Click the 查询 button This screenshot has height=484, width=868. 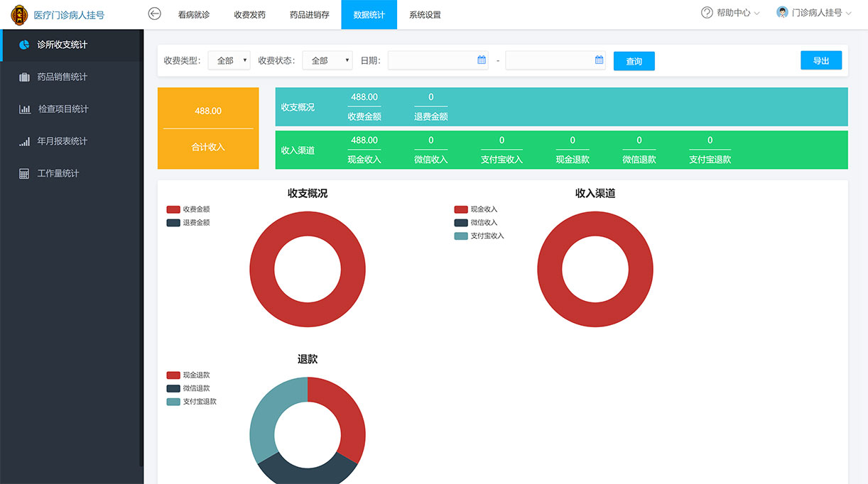coord(634,62)
